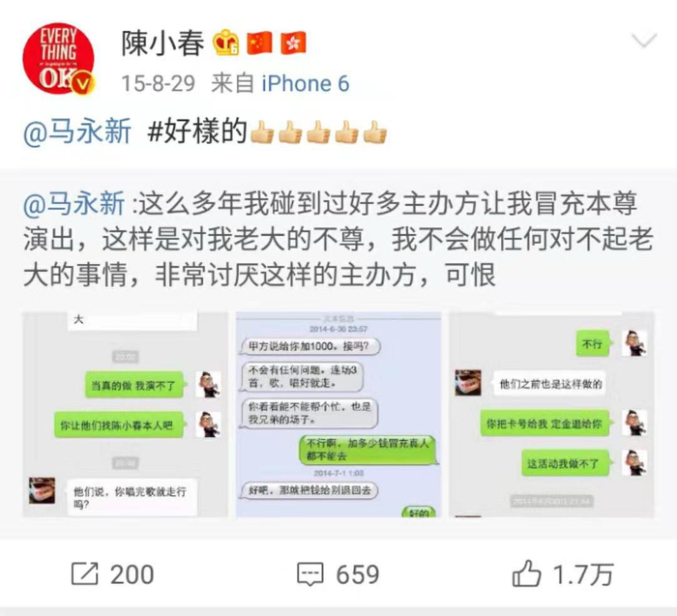Tap the verified V badge on avatar

click(83, 83)
